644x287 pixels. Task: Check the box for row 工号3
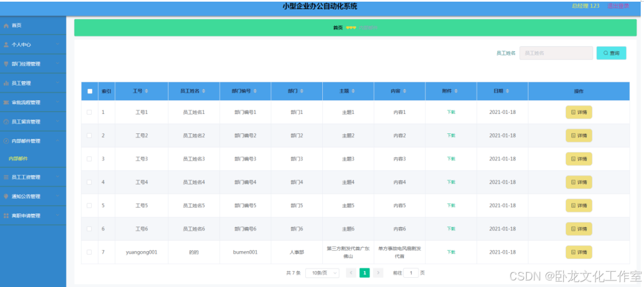(89, 158)
